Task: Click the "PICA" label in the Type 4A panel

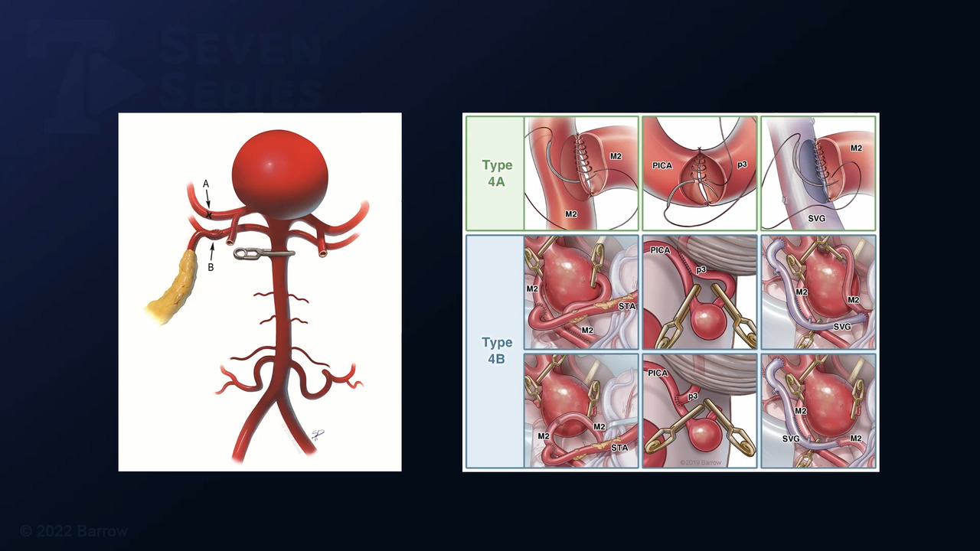Action: (x=662, y=165)
